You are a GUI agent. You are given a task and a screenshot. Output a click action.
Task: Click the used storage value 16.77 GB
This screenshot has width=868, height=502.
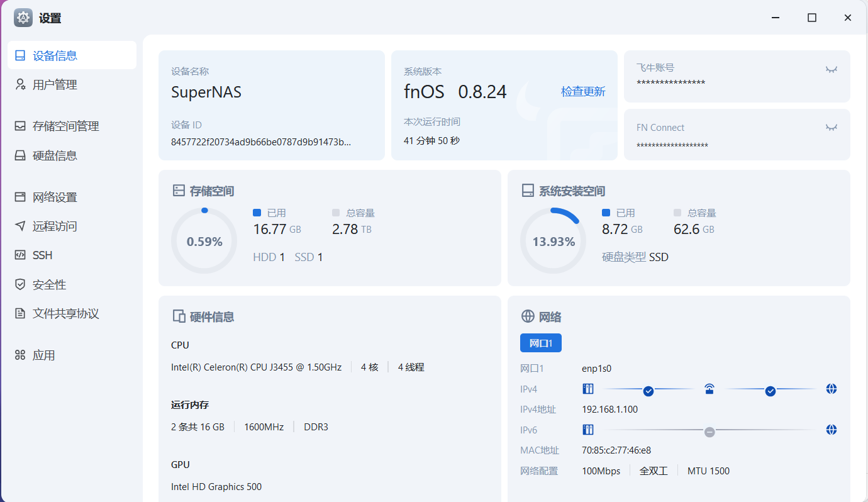277,230
